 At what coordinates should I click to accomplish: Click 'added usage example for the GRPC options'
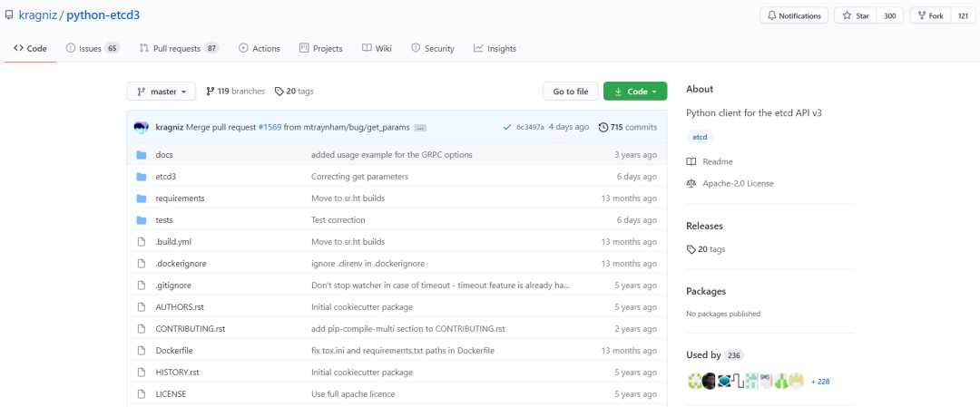coord(392,155)
